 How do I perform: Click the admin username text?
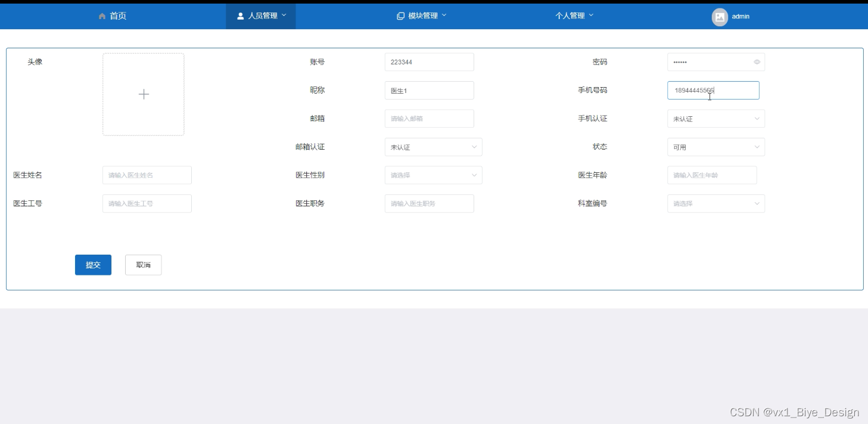pyautogui.click(x=741, y=17)
